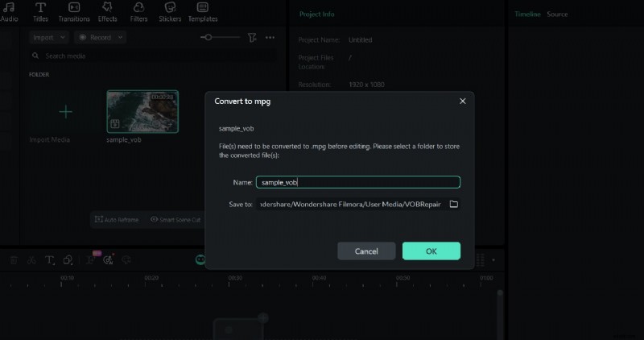Open the Filters panel
Image resolution: width=644 pixels, height=340 pixels.
[138, 11]
